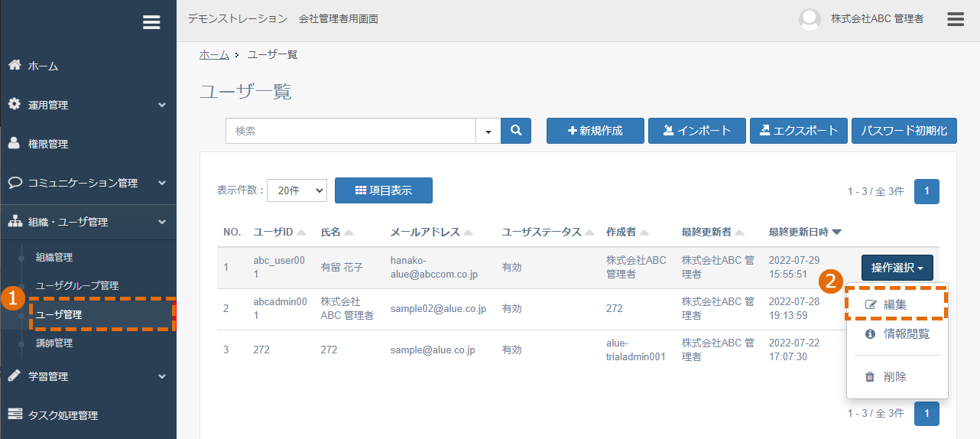980x439 pixels.
Task: Click the コミュニケーション管理 speech bubble icon
Action: pos(15,182)
